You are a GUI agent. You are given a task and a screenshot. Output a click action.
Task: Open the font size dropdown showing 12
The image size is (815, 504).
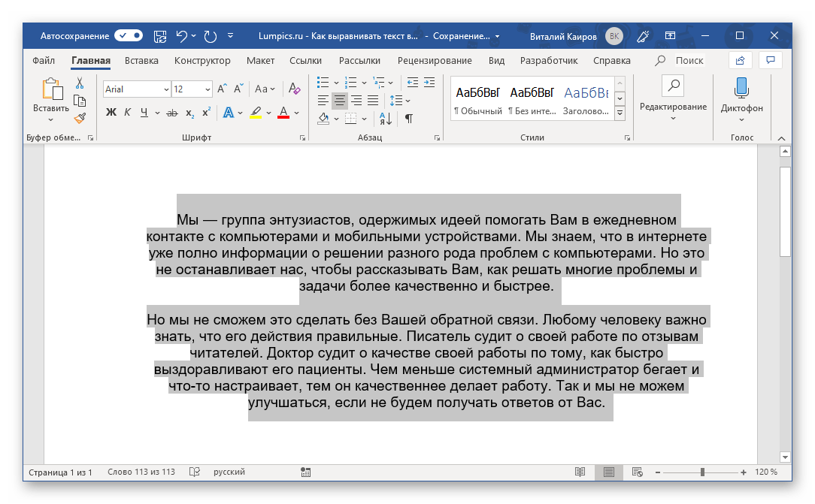208,89
